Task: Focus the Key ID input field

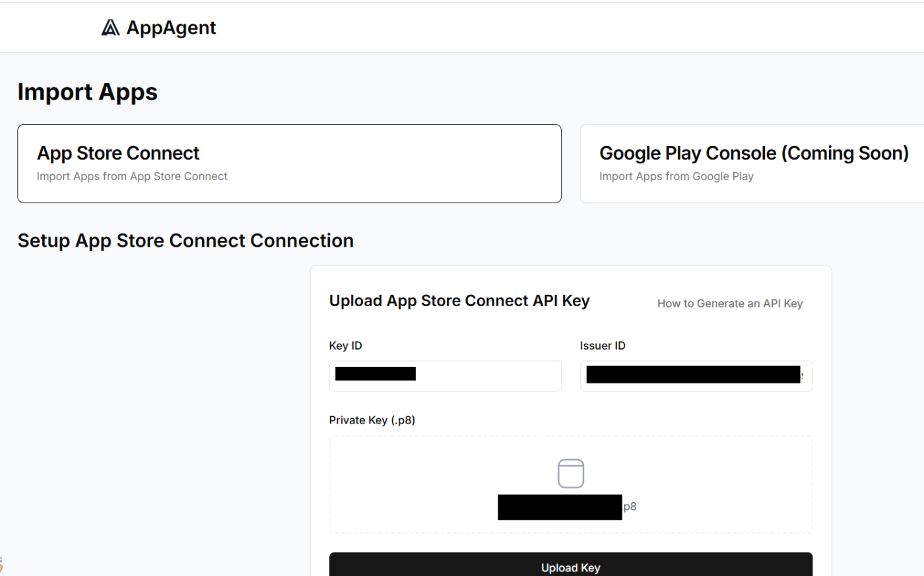Action: tap(445, 376)
